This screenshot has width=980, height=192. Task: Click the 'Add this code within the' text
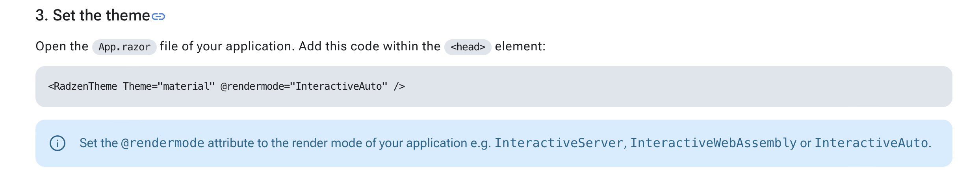click(369, 46)
